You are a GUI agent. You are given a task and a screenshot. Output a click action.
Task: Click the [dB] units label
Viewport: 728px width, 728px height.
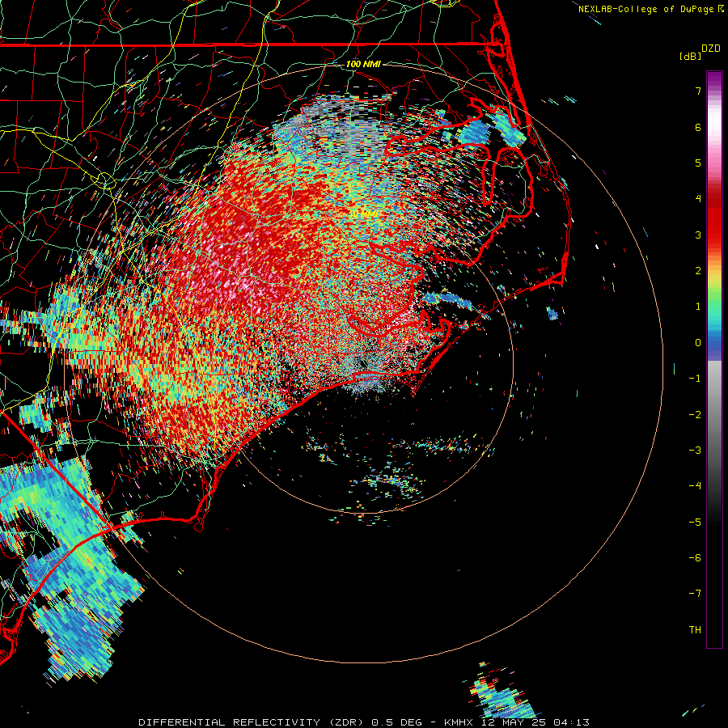tap(690, 56)
